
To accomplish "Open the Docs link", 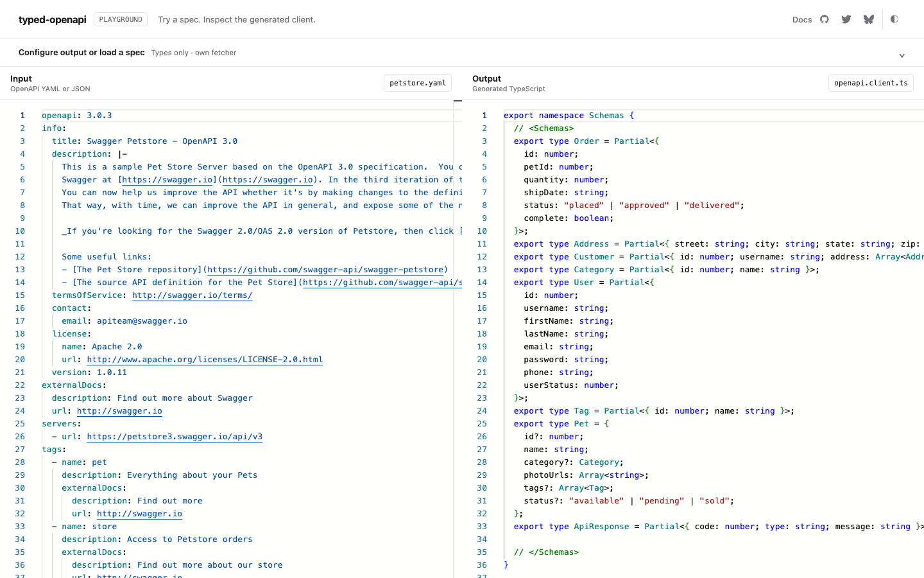I will (x=802, y=19).
